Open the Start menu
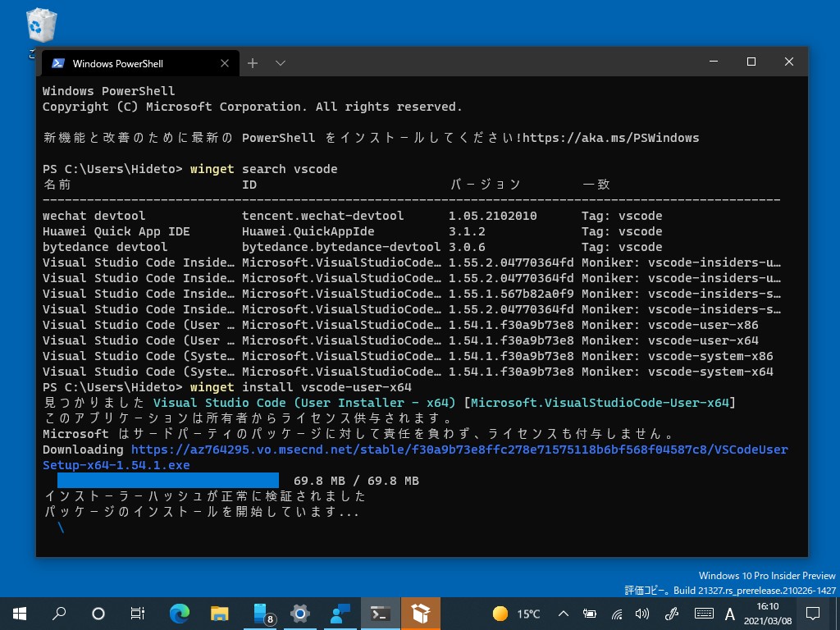Viewport: 840px width, 630px height. [18, 613]
